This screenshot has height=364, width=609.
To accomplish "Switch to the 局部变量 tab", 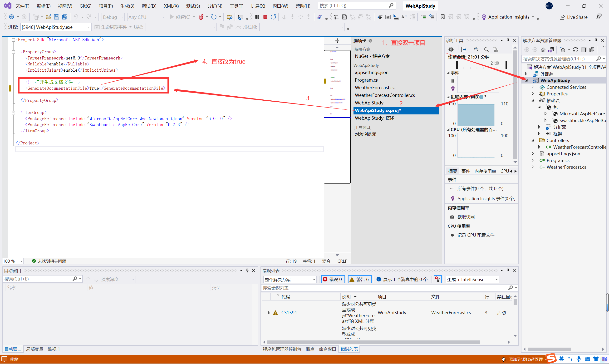I will 34,349.
